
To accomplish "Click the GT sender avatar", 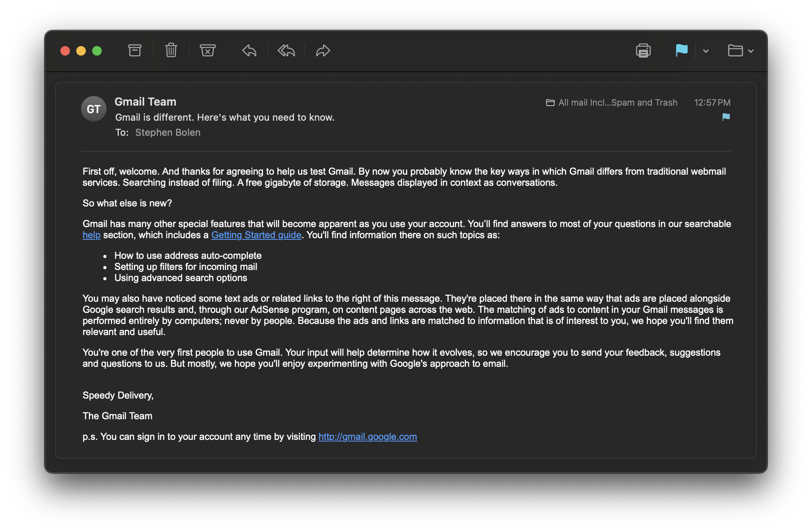I will [94, 109].
